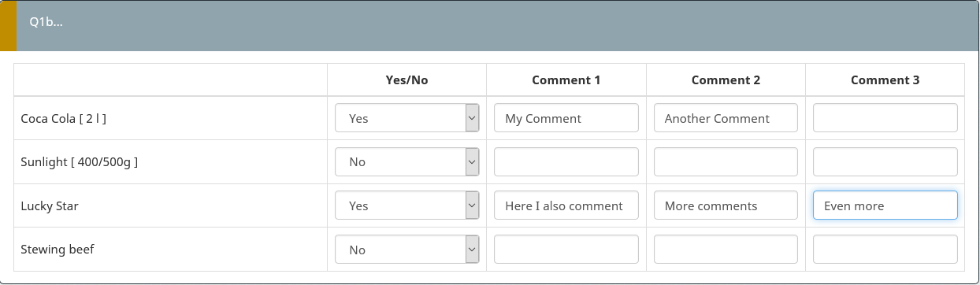Open the Sunlight Yes/No dropdown
Image resolution: width=980 pixels, height=285 pixels.
(407, 161)
